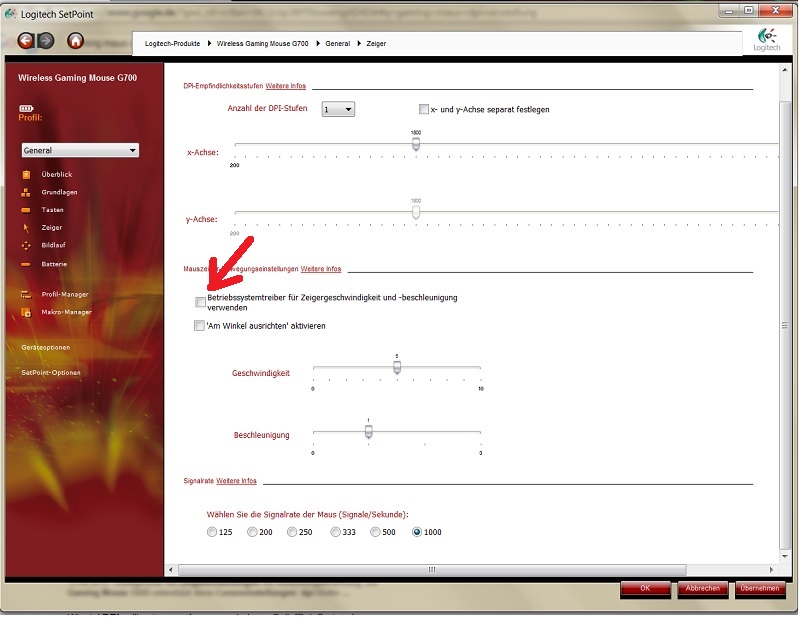
Task: Click the General breadcrumb item
Action: pyautogui.click(x=338, y=44)
